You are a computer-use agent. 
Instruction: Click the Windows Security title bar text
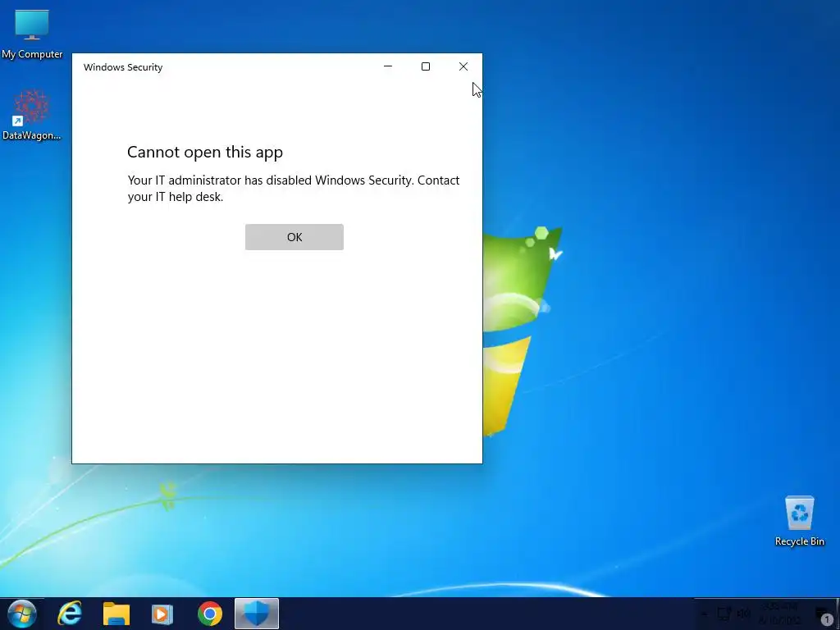pos(123,67)
